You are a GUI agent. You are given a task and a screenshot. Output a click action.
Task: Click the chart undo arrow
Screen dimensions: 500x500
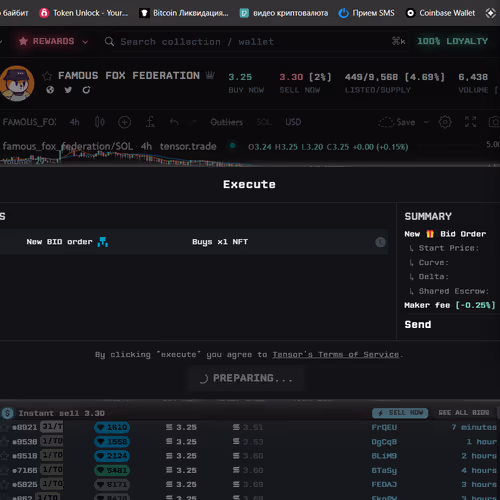174,122
